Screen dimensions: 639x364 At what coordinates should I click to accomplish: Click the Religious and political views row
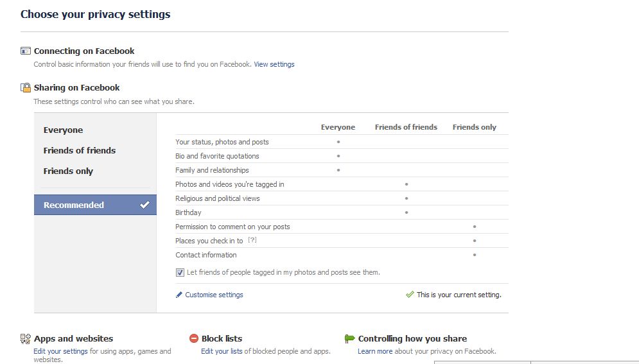point(342,198)
